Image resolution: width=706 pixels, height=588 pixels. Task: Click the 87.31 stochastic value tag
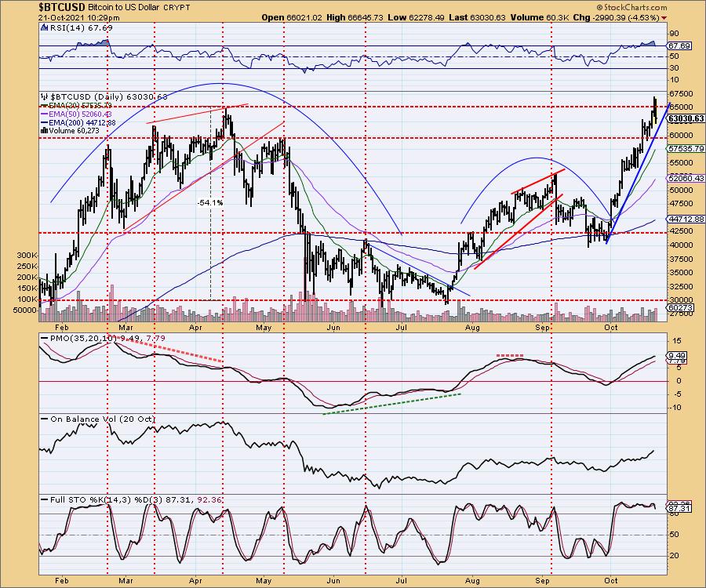(x=679, y=508)
